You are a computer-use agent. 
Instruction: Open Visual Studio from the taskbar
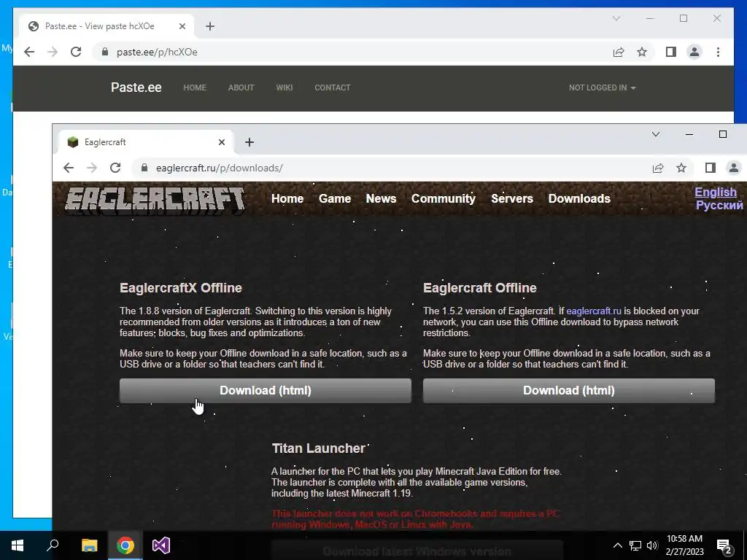[161, 545]
